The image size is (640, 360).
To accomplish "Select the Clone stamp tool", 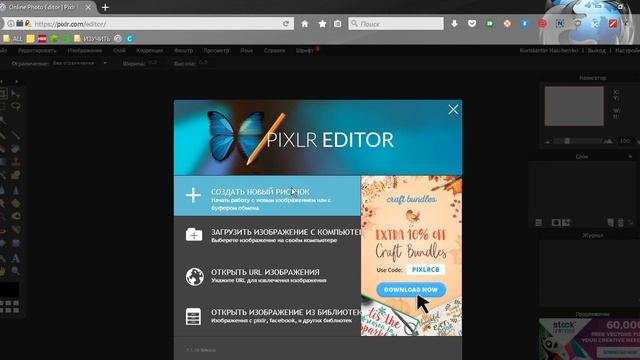I will pyautogui.click(x=16, y=162).
